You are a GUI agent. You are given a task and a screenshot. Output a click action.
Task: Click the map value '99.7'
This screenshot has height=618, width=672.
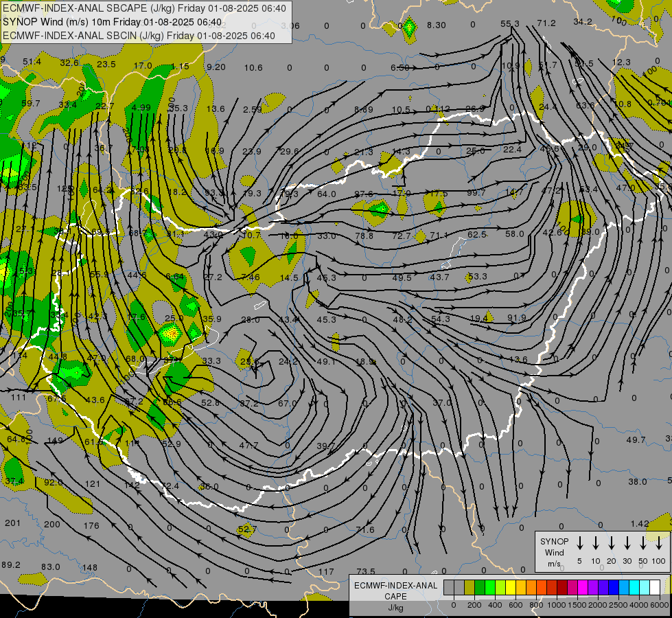tap(476, 192)
